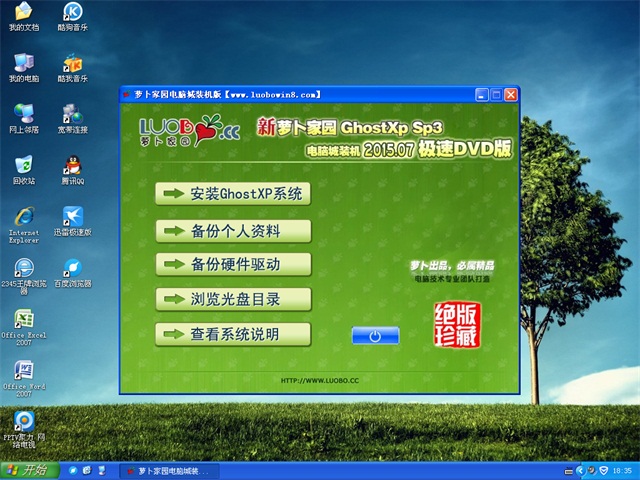640x480 pixels.
Task: Open 浏览光盘目录 option
Action: (x=233, y=299)
